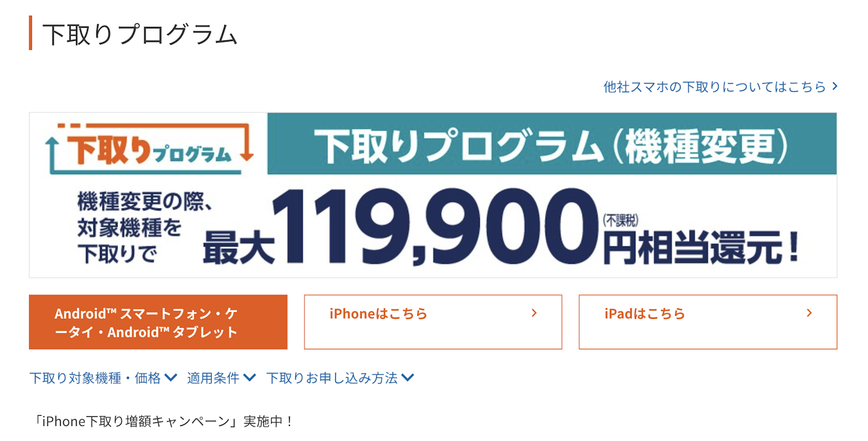Switch to the iPadはこちら tab
Viewport: 868px width, 441px height.
point(708,322)
